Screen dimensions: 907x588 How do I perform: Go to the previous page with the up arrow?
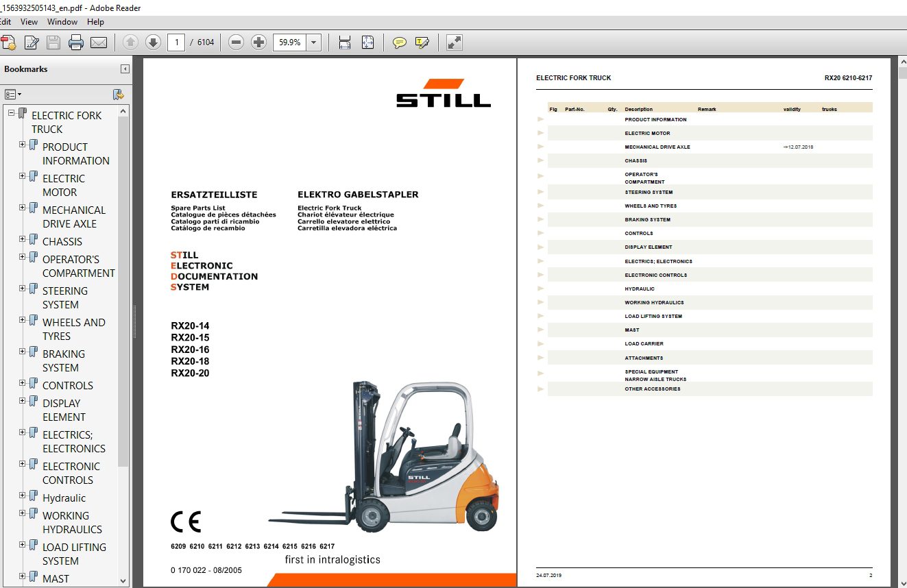[x=130, y=42]
